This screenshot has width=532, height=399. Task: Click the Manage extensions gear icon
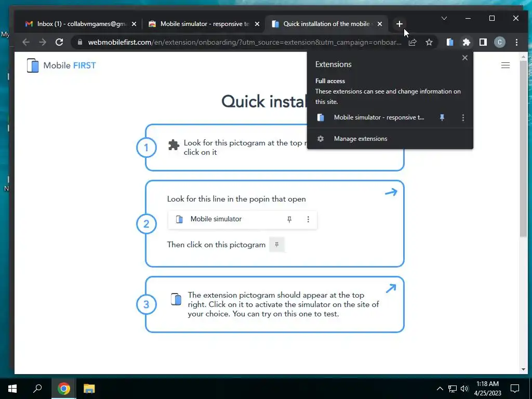320,138
